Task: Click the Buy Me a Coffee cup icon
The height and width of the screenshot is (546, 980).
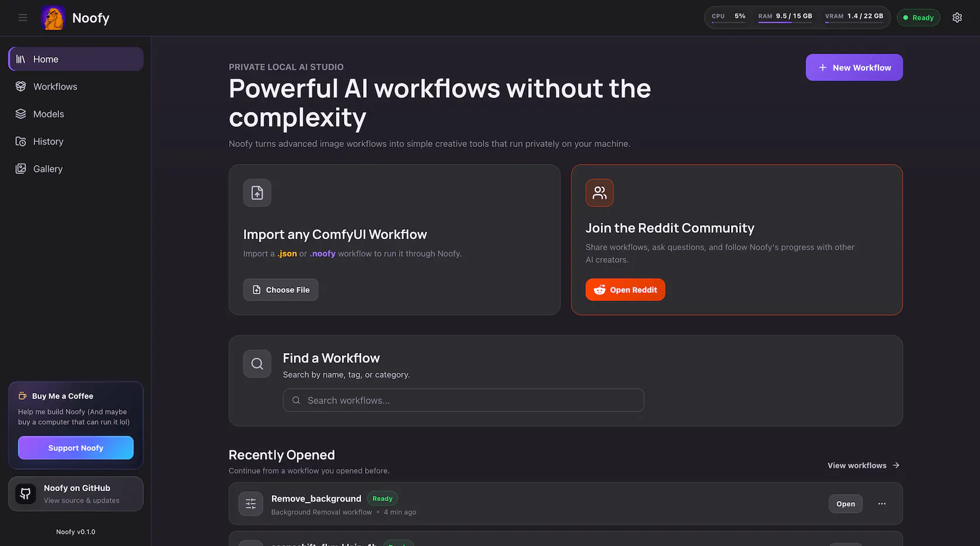Action: [23, 396]
